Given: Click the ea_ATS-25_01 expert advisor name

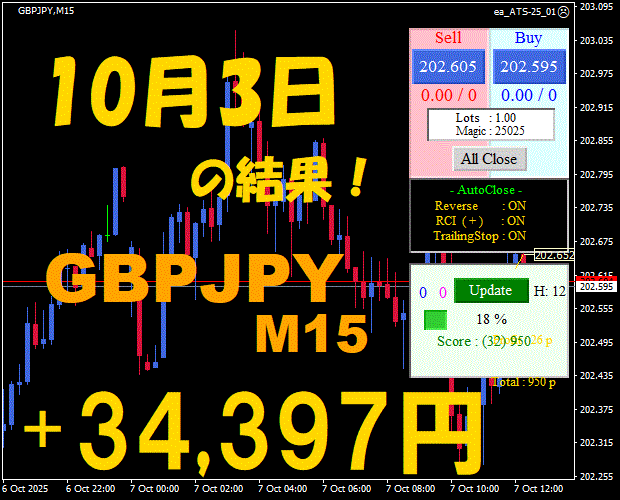Looking at the screenshot, I should [x=525, y=12].
